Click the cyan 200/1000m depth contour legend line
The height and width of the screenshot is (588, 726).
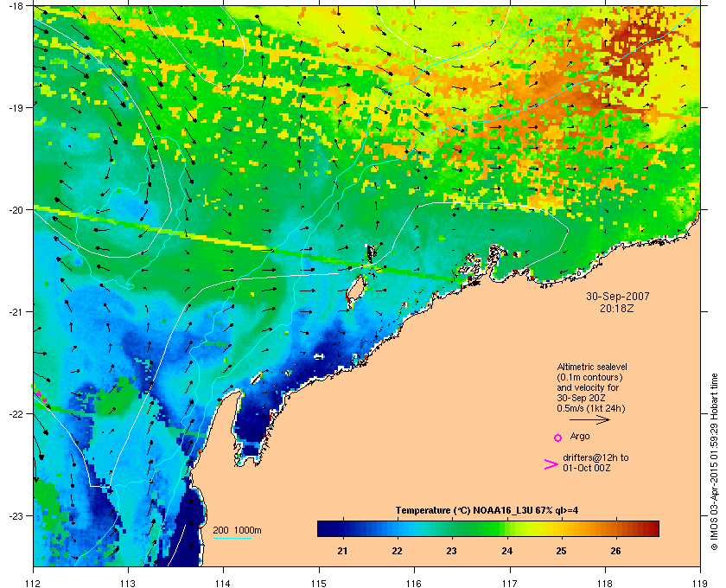(x=232, y=539)
